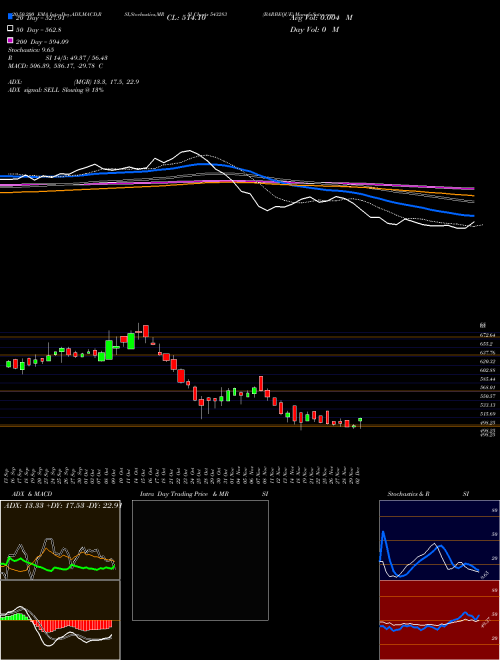Click the 602.88 price axis label

pos(487,370)
